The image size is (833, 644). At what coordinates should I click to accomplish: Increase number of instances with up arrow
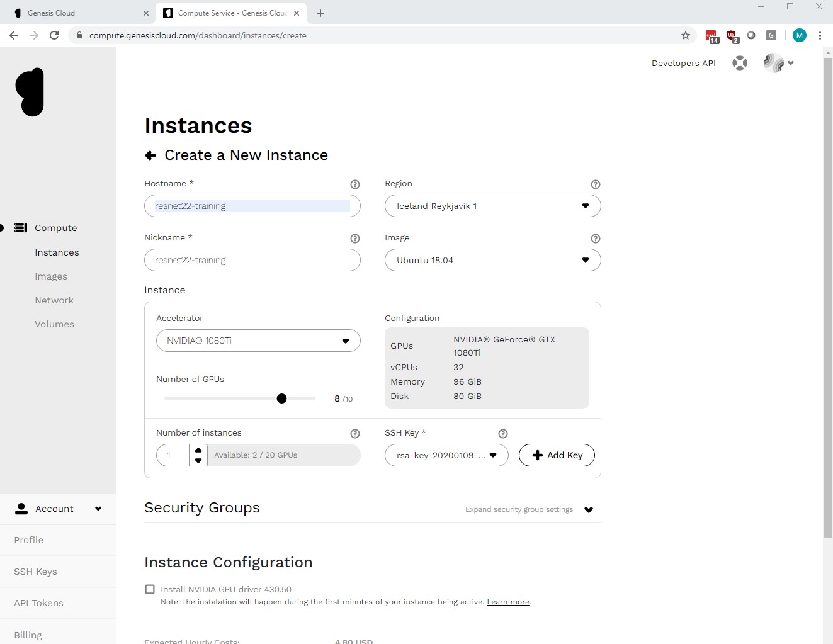click(198, 450)
